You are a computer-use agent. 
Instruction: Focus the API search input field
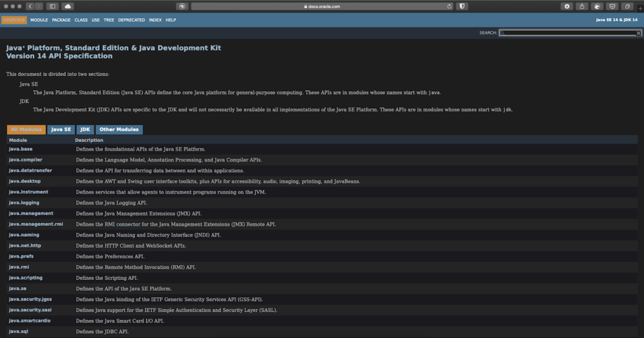566,33
